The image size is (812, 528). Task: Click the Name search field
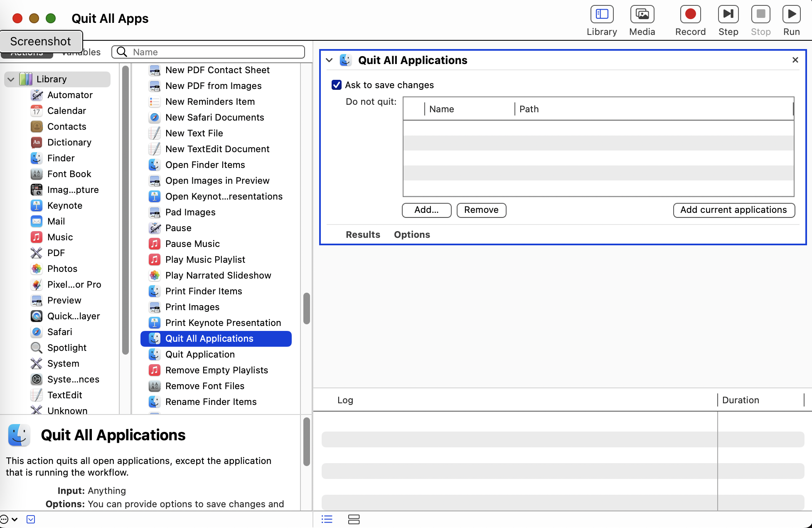click(216, 52)
